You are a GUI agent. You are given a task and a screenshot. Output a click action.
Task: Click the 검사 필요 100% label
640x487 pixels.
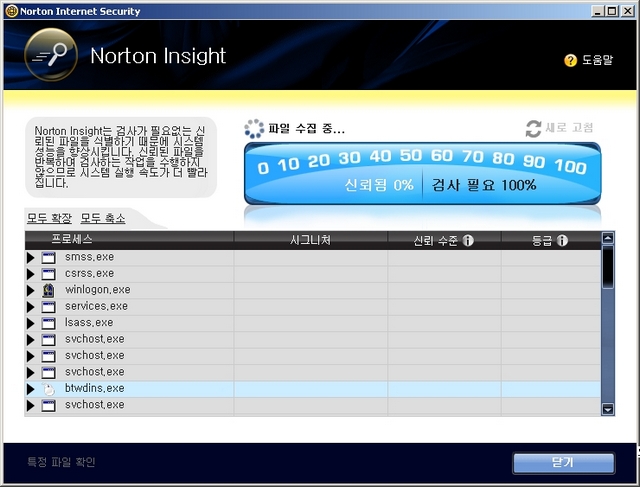484,185
